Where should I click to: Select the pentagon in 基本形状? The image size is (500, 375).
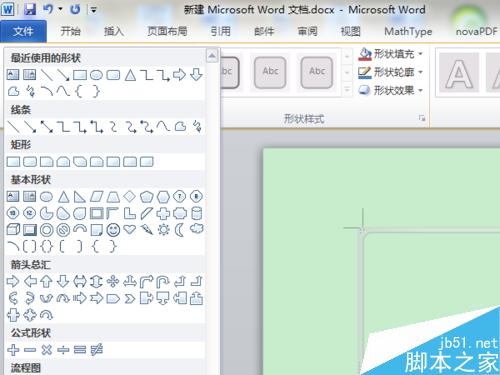coord(146,197)
